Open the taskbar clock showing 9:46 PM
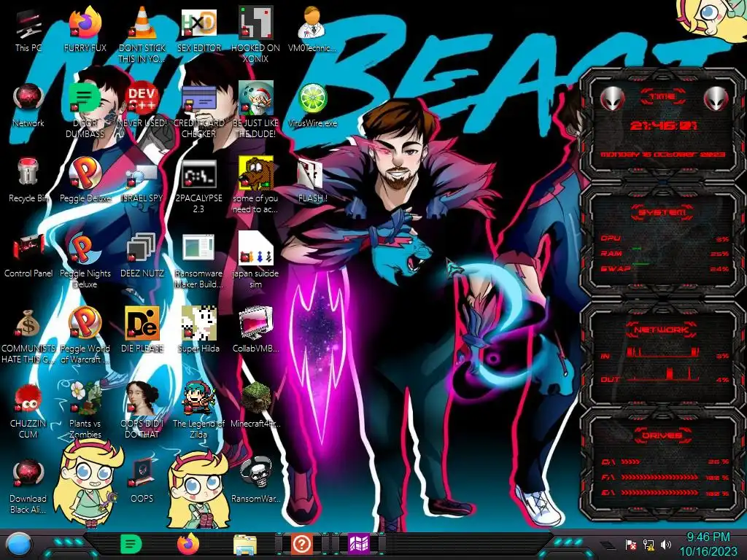Image resolution: width=747 pixels, height=560 pixels. point(708,544)
